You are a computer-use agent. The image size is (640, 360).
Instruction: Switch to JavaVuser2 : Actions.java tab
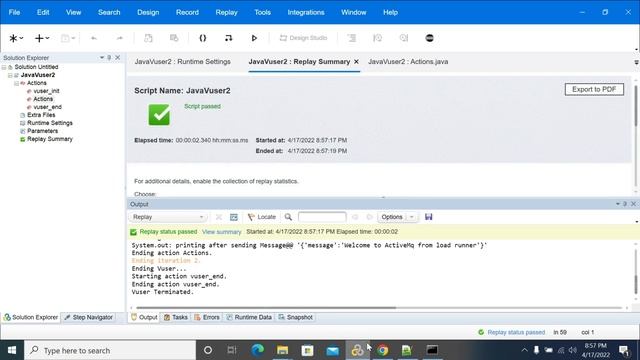click(408, 62)
